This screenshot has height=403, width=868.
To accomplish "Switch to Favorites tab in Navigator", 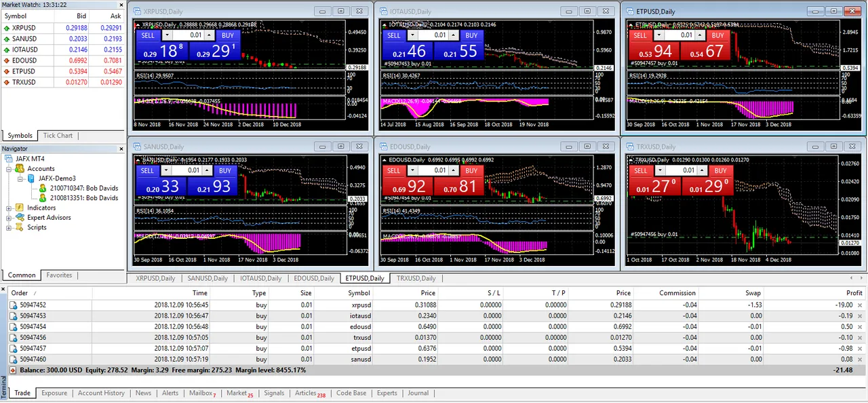I will pyautogui.click(x=59, y=275).
